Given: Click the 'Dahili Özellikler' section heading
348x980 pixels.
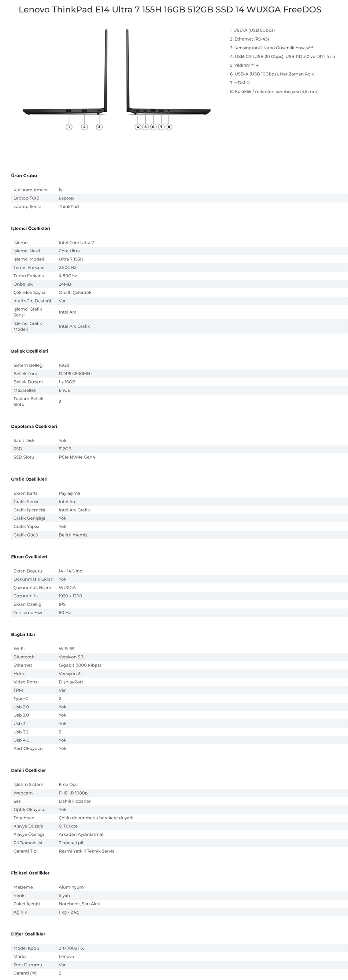Looking at the screenshot, I should pyautogui.click(x=29, y=770).
